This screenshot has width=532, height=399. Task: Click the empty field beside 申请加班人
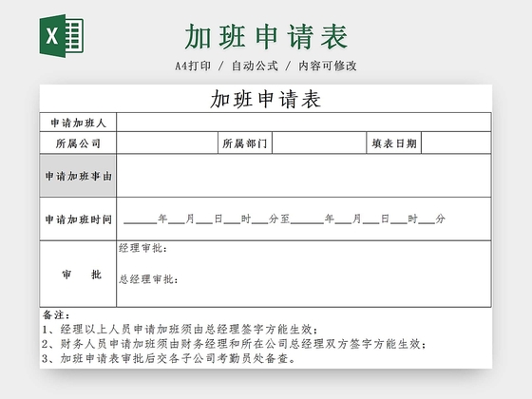pyautogui.click(x=304, y=123)
